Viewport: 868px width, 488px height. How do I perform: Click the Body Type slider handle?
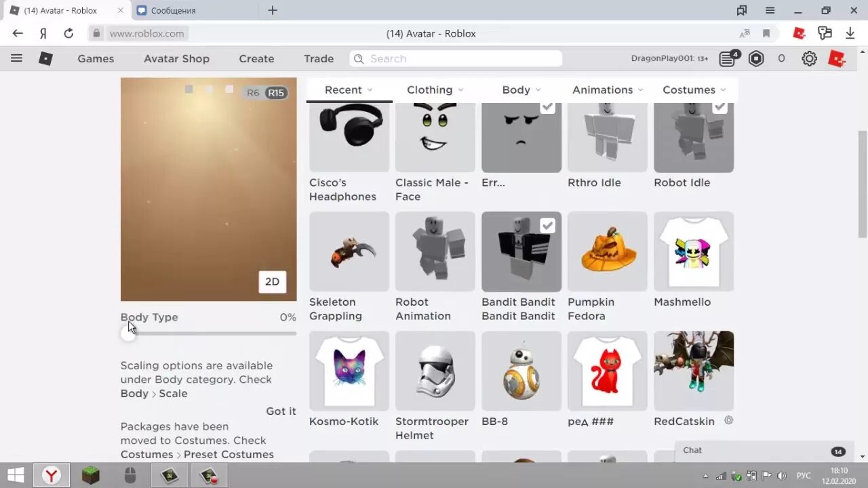pyautogui.click(x=128, y=333)
